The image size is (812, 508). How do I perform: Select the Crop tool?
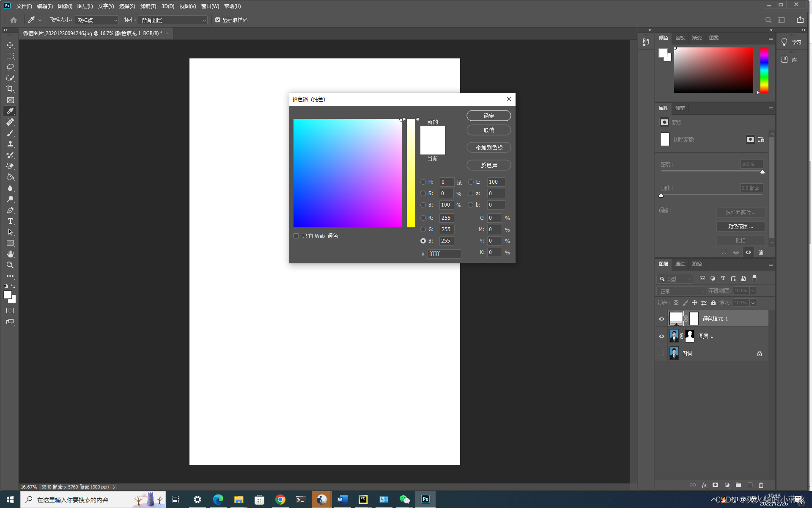(x=10, y=89)
